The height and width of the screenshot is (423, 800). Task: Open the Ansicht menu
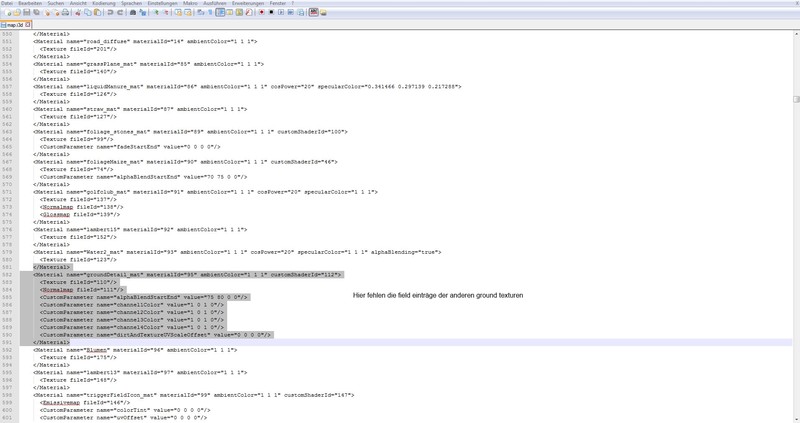pos(78,3)
